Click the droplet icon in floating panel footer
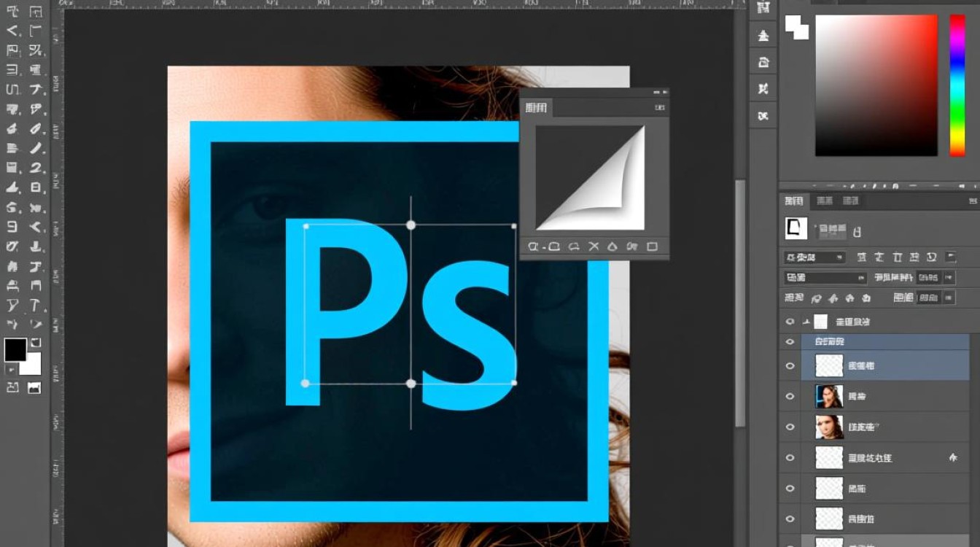980x547 pixels. point(612,247)
